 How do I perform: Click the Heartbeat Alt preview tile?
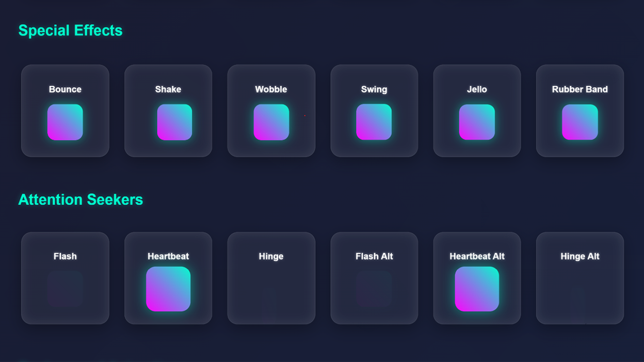pos(477,289)
